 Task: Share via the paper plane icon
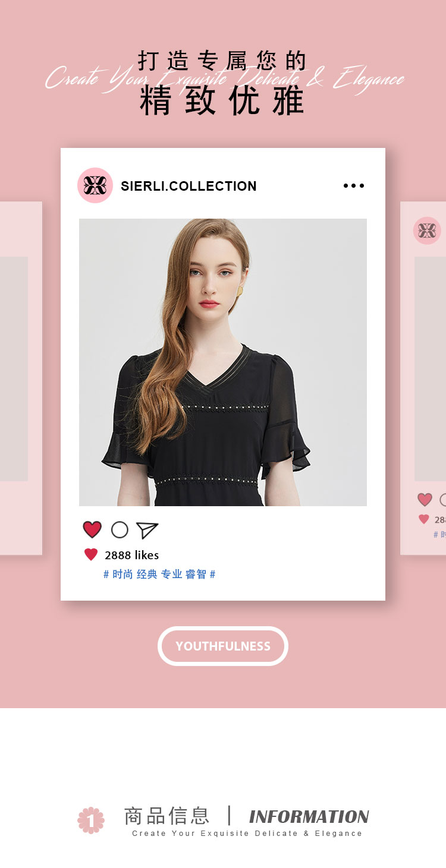147,530
